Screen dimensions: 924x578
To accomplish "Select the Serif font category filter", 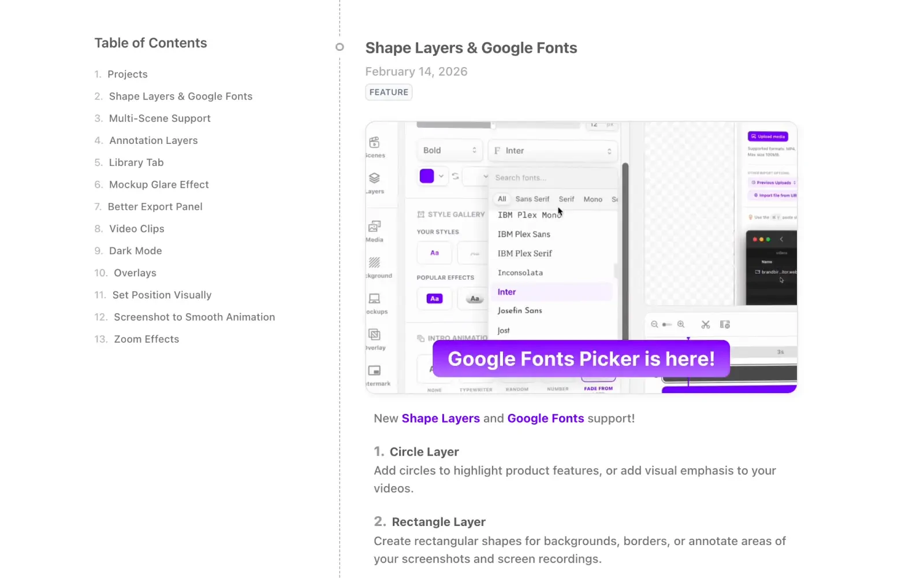I will [x=566, y=199].
